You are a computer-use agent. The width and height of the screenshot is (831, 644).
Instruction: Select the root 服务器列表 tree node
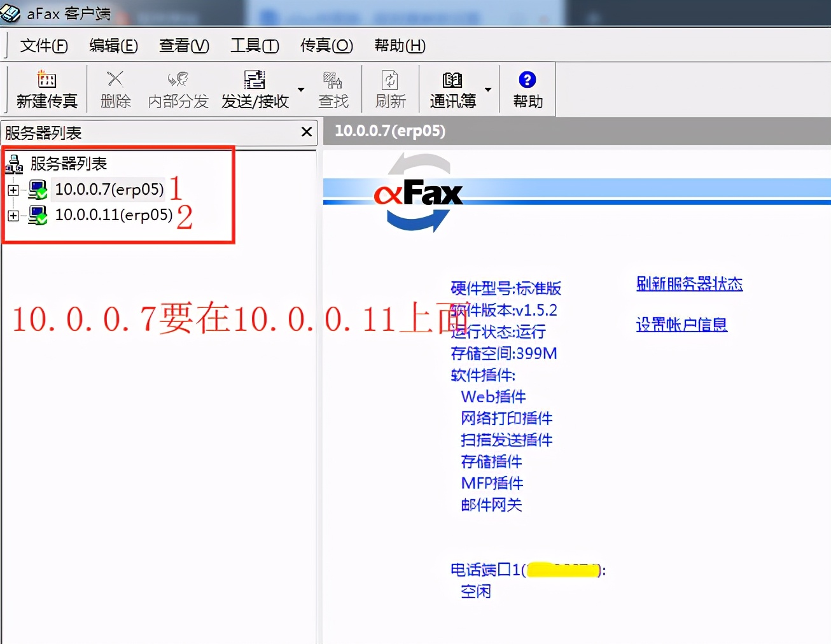69,164
